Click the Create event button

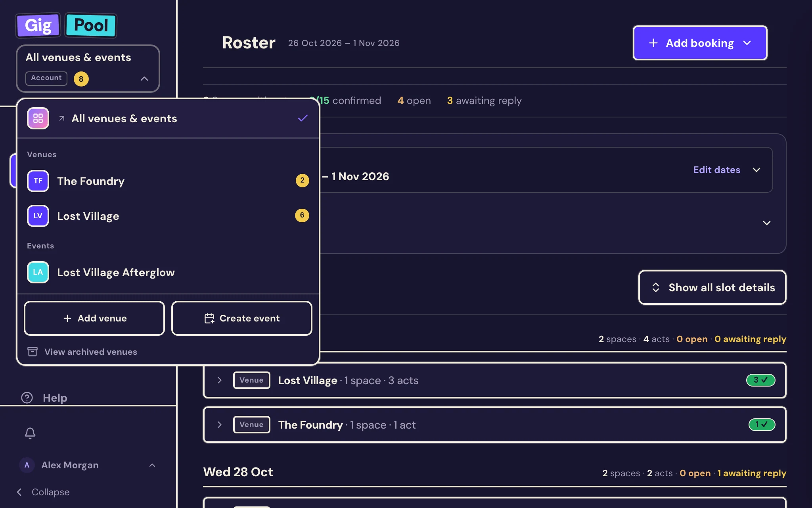[242, 318]
